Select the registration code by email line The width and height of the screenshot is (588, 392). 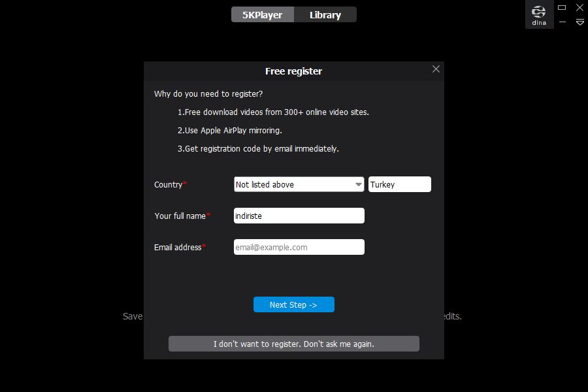[258, 149]
